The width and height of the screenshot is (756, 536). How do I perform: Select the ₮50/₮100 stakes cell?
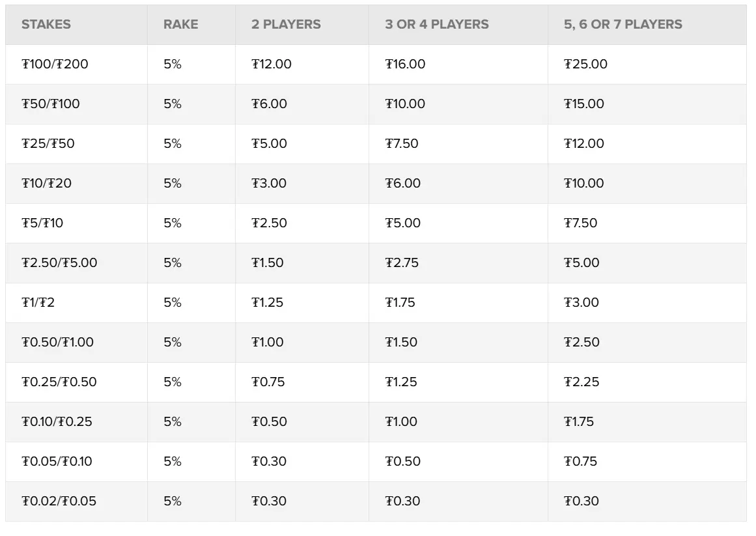[x=51, y=104]
